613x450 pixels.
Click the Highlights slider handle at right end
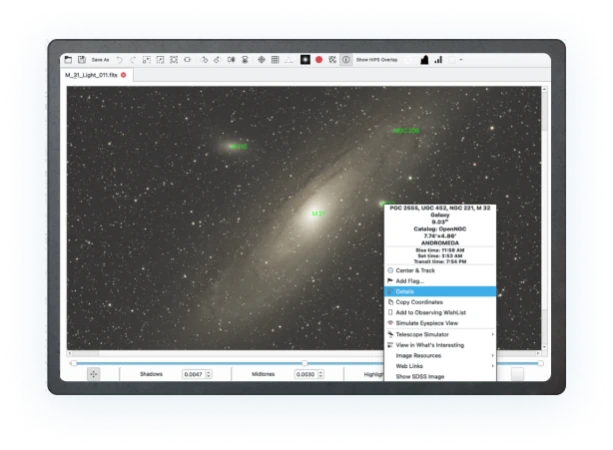540,364
